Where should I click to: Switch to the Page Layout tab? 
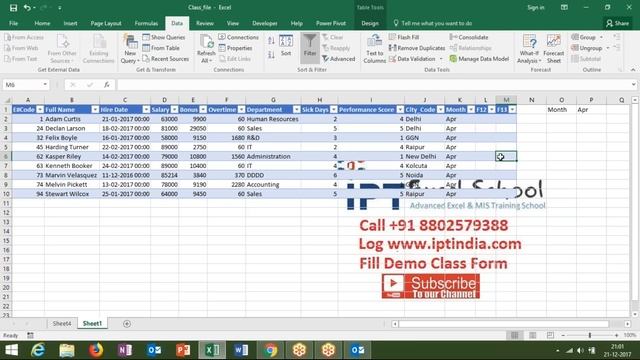click(x=106, y=23)
